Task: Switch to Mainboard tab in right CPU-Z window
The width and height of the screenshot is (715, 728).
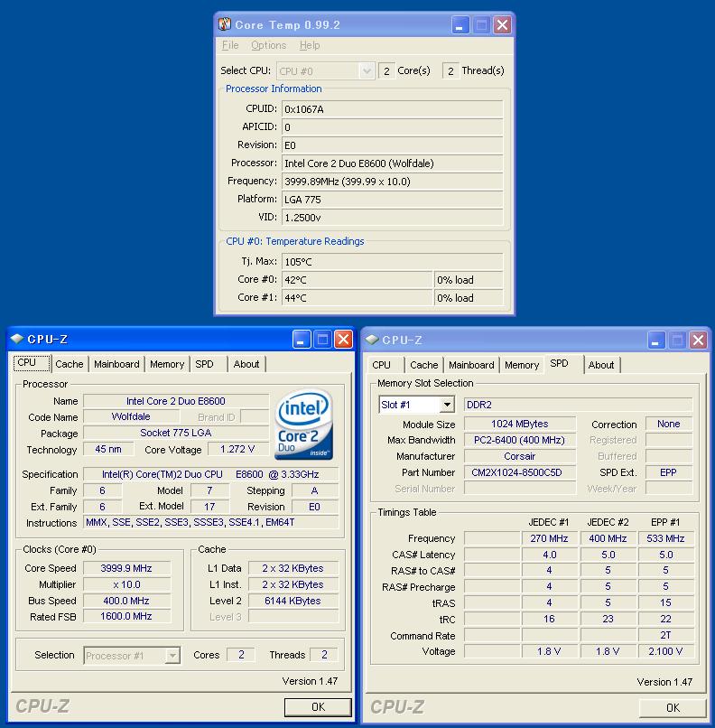Action: pyautogui.click(x=471, y=365)
